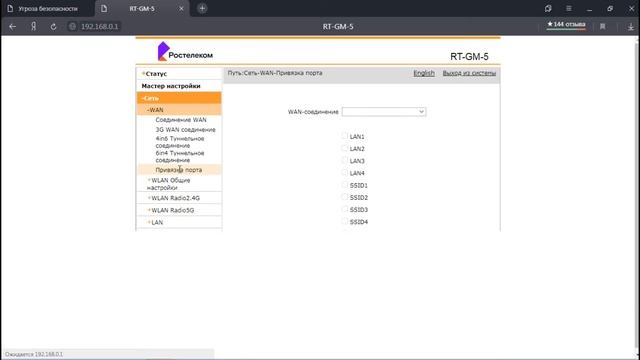The image size is (640, 360).
Task: Open the Yandex home icon
Action: click(33, 27)
